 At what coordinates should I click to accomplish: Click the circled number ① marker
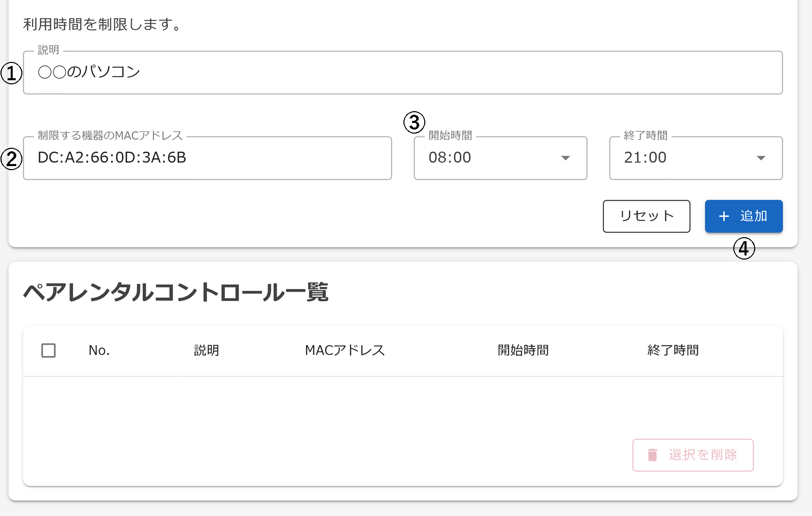11,73
